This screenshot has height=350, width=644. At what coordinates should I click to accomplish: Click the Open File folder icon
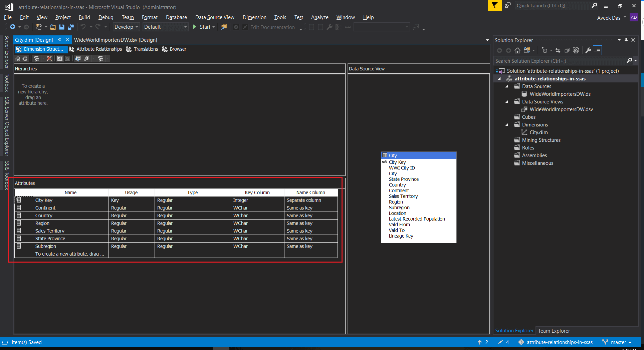coord(52,27)
